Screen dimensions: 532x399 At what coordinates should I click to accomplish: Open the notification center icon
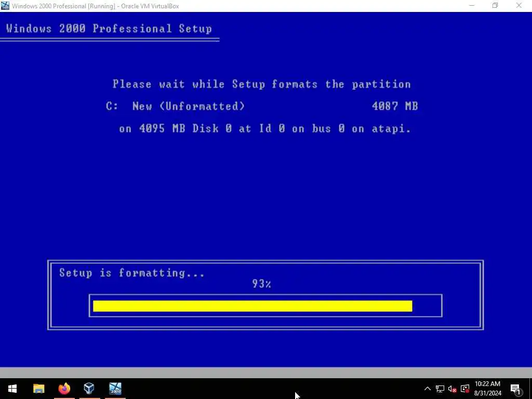pos(515,389)
